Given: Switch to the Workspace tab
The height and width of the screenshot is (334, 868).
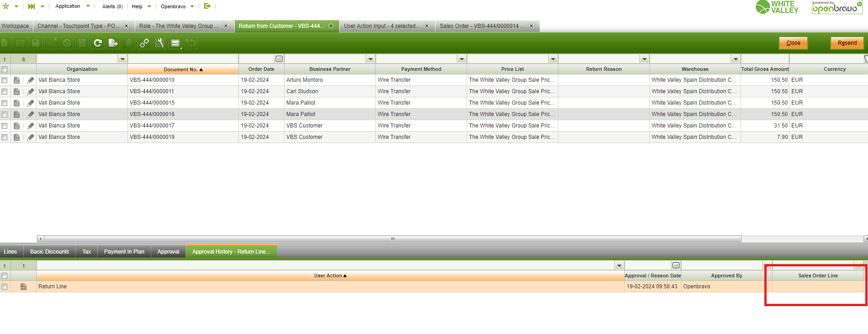Looking at the screenshot, I should click(x=15, y=26).
